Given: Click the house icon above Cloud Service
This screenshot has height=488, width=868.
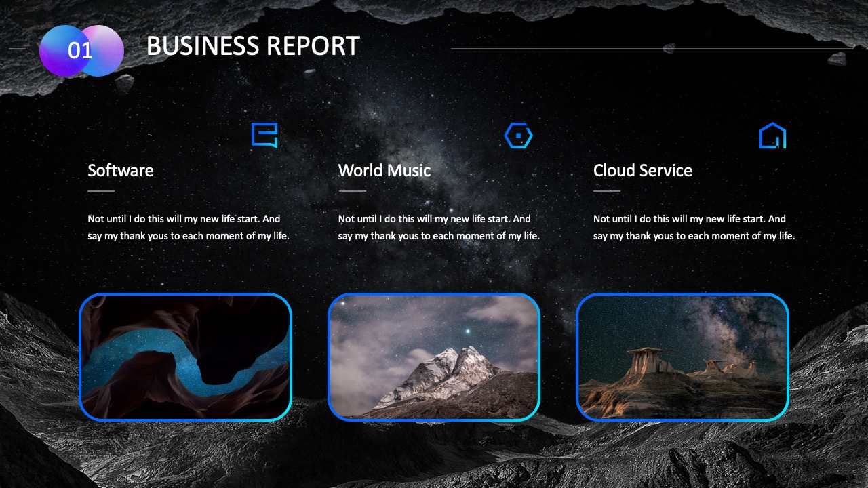Looking at the screenshot, I should coord(772,136).
